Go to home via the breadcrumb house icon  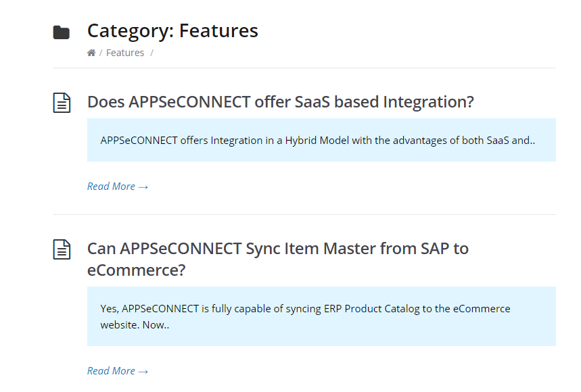click(91, 53)
